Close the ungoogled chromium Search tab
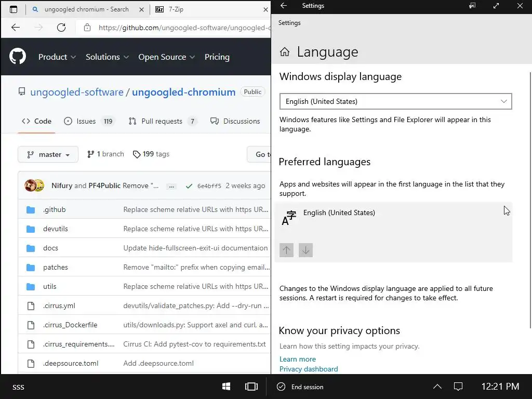 pyautogui.click(x=141, y=9)
